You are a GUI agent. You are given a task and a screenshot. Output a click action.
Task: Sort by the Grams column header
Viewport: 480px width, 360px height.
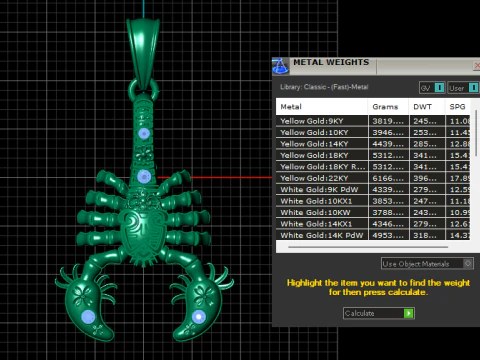(388, 107)
